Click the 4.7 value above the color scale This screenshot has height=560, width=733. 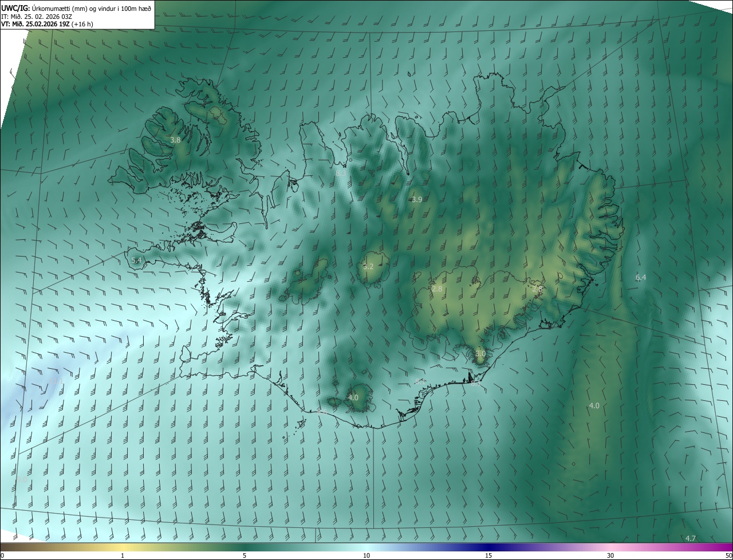pyautogui.click(x=691, y=539)
